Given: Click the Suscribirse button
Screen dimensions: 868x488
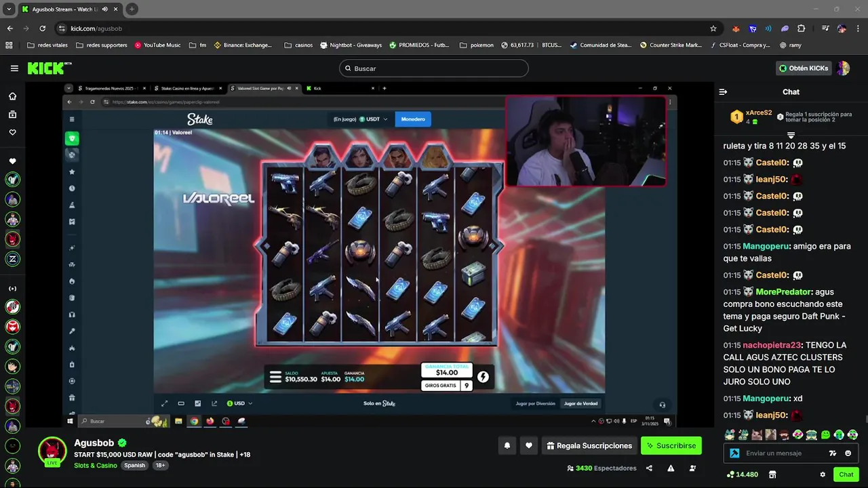Looking at the screenshot, I should point(671,445).
